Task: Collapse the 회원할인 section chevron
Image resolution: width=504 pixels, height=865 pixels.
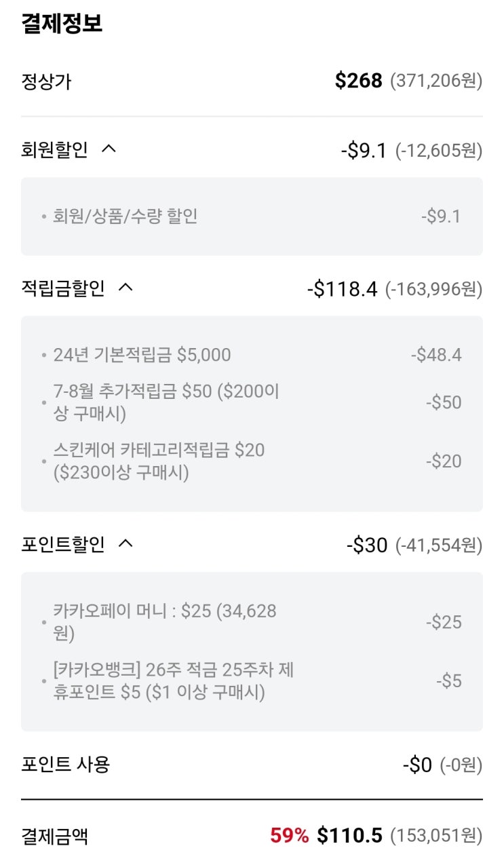Action: [x=109, y=149]
